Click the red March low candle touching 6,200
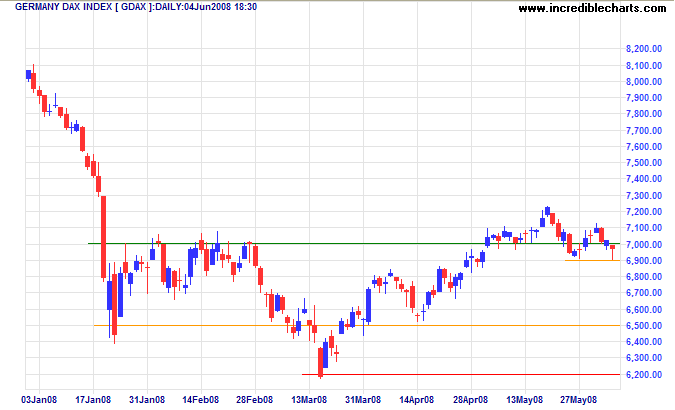This screenshot has width=675, height=410. pyautogui.click(x=320, y=363)
